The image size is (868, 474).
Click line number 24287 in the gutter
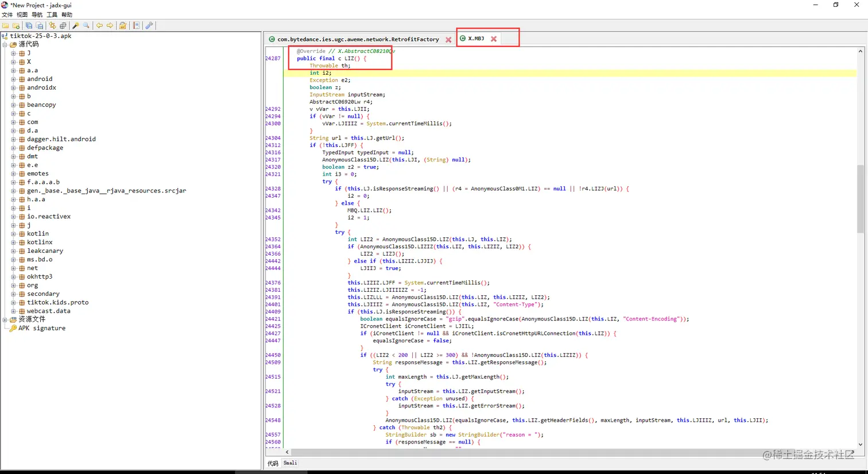tap(273, 59)
